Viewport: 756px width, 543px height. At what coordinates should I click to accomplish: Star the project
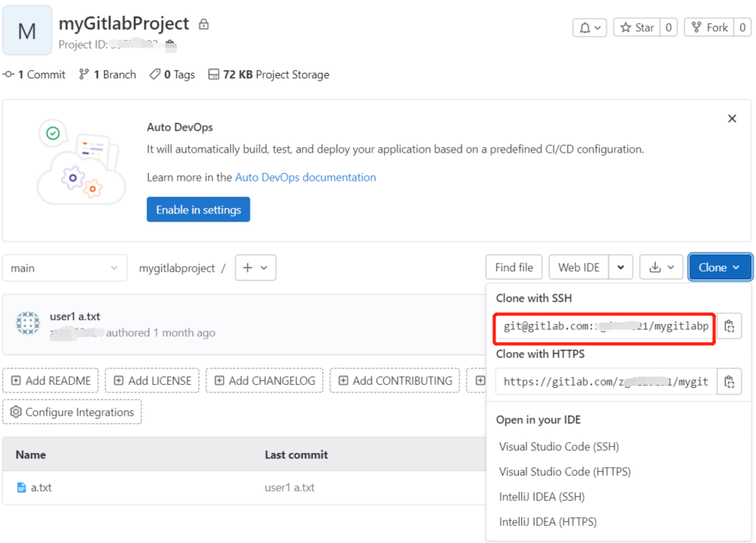[637, 27]
